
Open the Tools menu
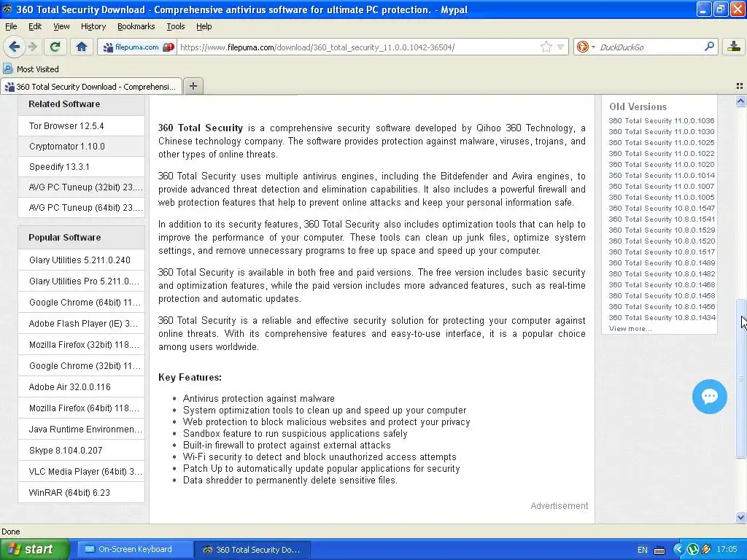pos(176,26)
